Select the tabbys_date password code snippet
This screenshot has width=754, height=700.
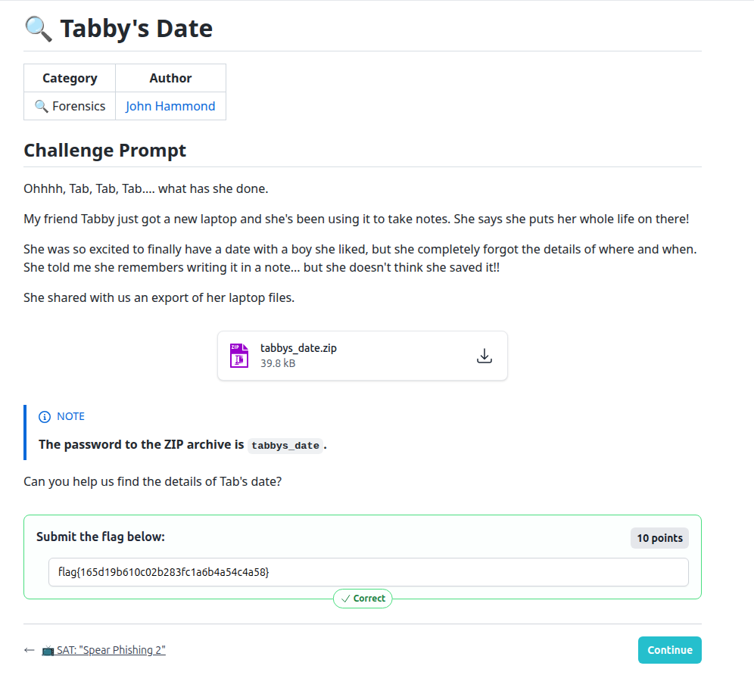(285, 445)
